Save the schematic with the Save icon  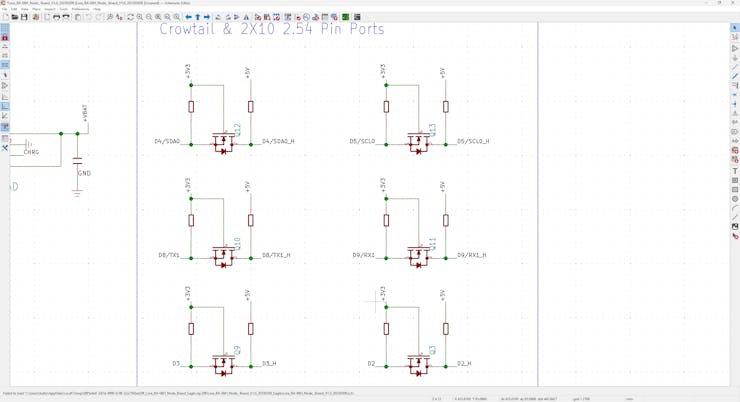24,17
